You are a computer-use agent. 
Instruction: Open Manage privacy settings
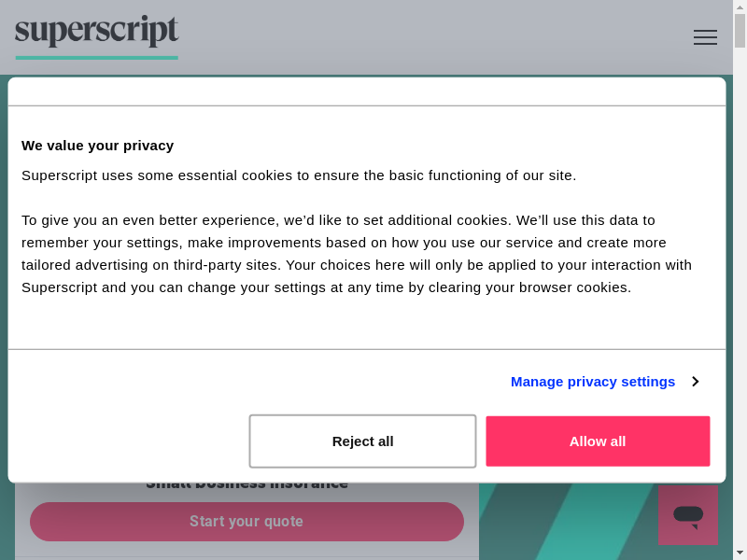(x=592, y=382)
